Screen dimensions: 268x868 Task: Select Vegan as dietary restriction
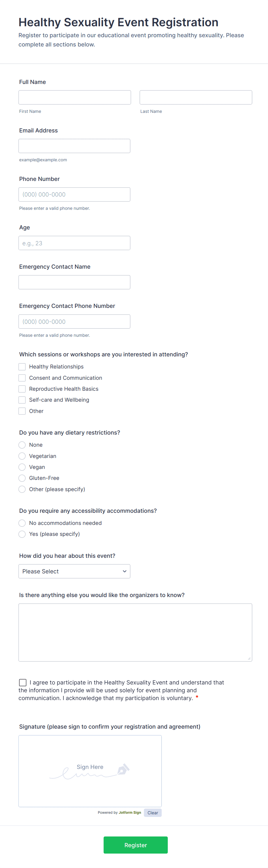coord(22,467)
